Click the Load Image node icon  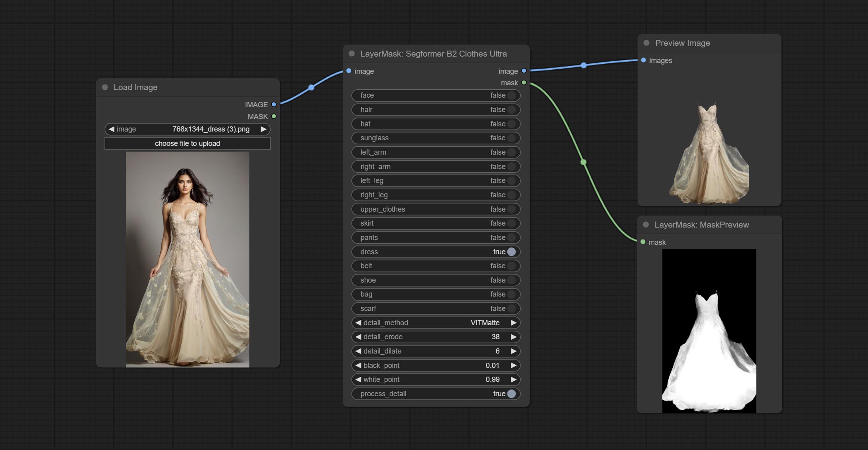pyautogui.click(x=105, y=86)
